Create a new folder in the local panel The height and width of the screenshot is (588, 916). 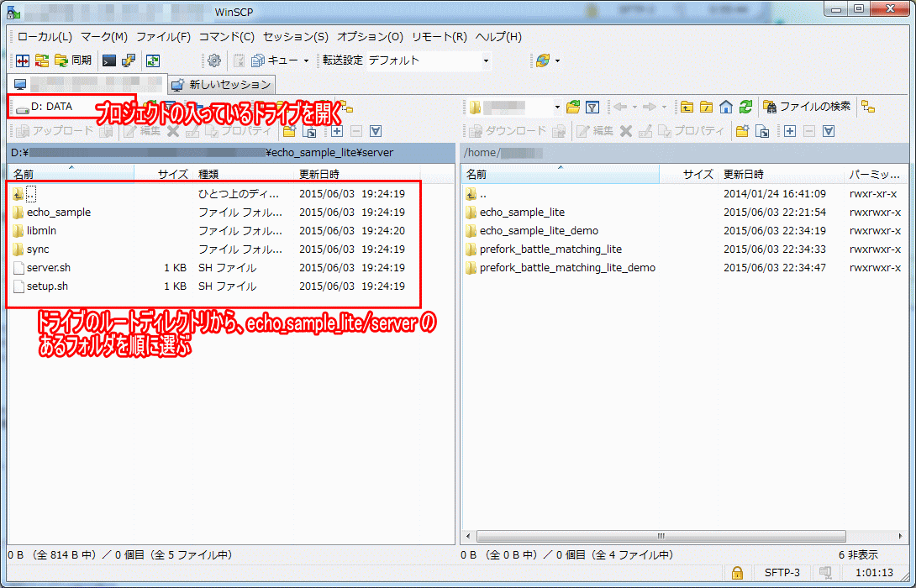289,131
